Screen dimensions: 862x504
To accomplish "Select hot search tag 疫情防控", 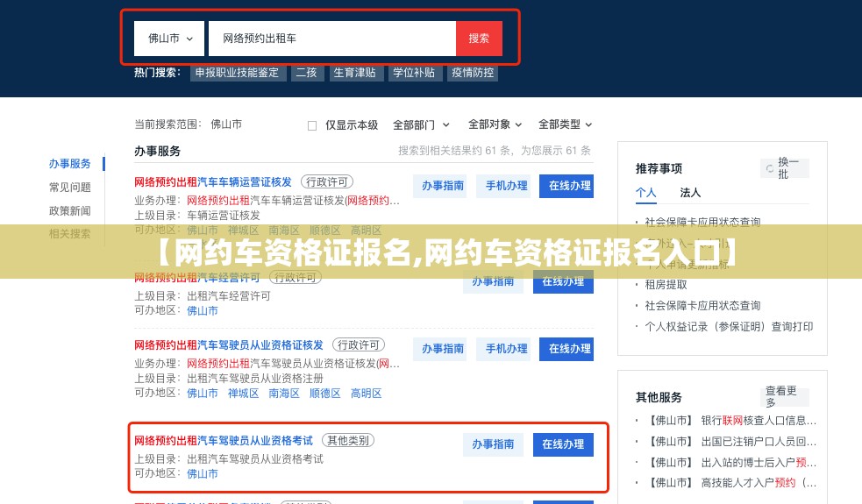I will coord(473,73).
